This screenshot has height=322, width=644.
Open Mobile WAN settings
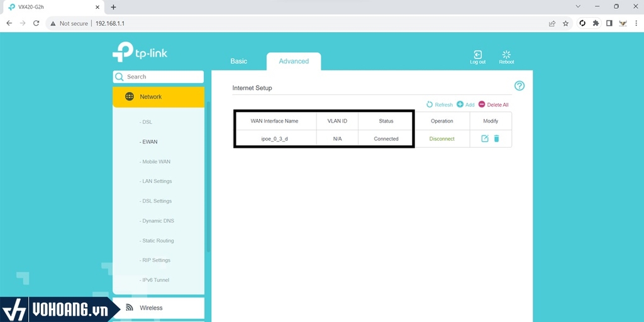tap(155, 162)
